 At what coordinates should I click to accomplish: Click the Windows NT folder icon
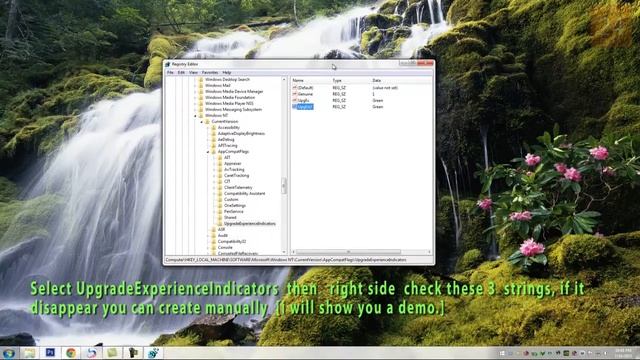200,116
